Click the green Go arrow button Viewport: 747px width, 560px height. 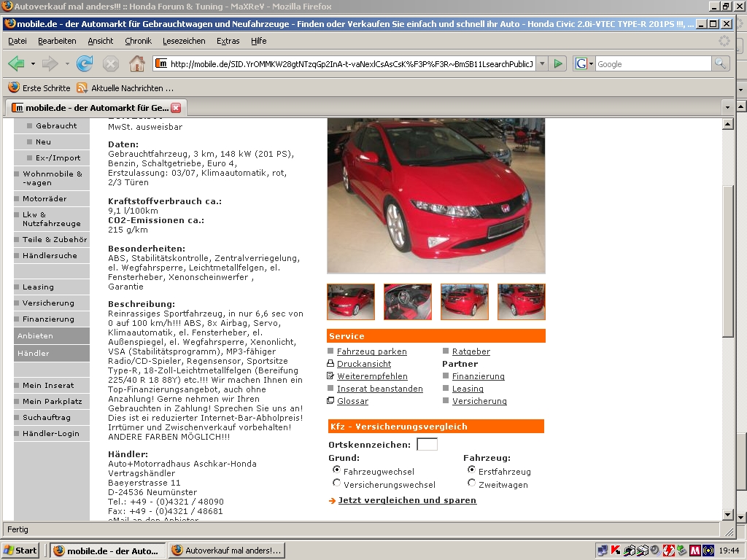558,64
